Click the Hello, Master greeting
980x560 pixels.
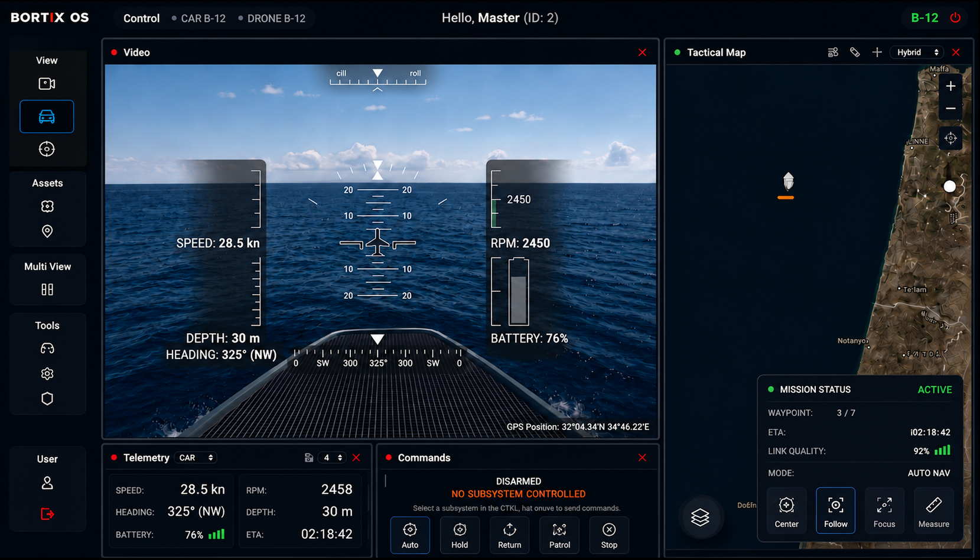point(500,18)
